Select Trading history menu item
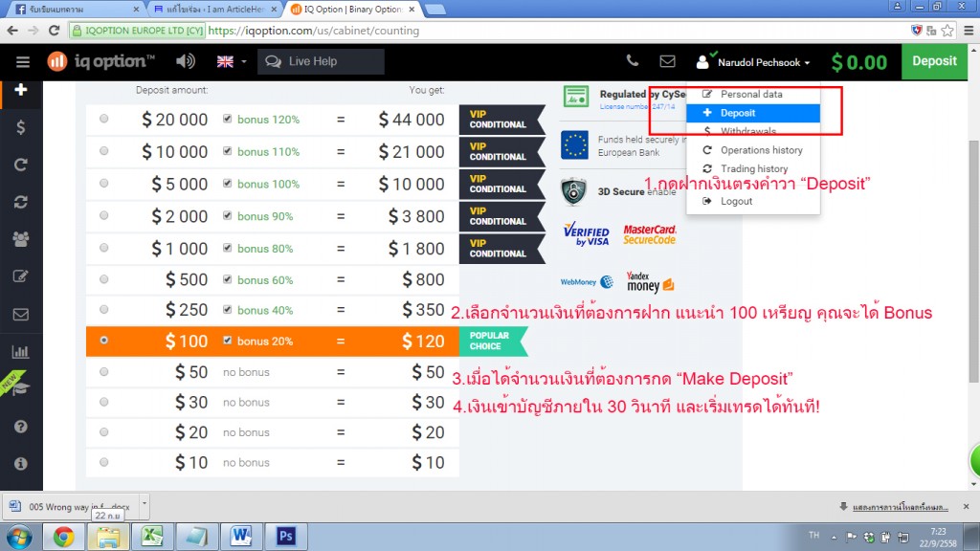This screenshot has width=980, height=551. pyautogui.click(x=752, y=169)
